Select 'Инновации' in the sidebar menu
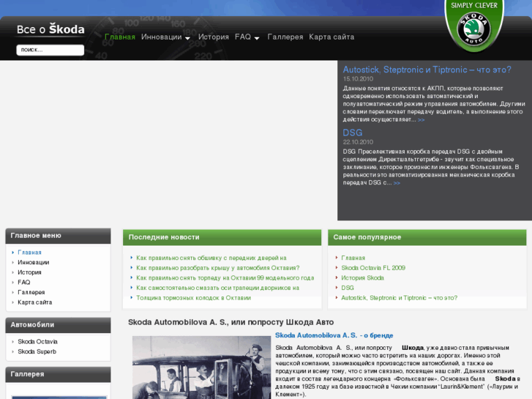This screenshot has width=532, height=399. pos(33,262)
